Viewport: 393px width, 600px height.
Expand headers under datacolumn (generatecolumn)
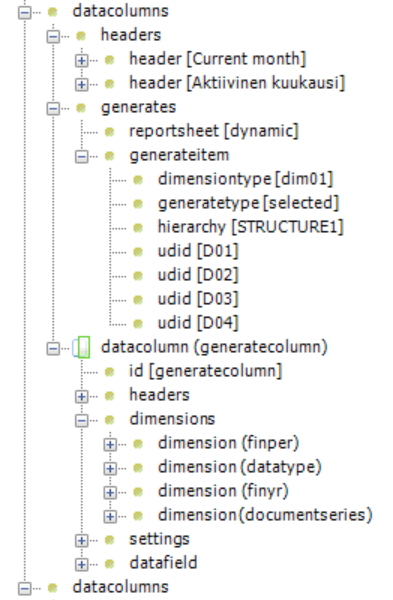(x=82, y=397)
